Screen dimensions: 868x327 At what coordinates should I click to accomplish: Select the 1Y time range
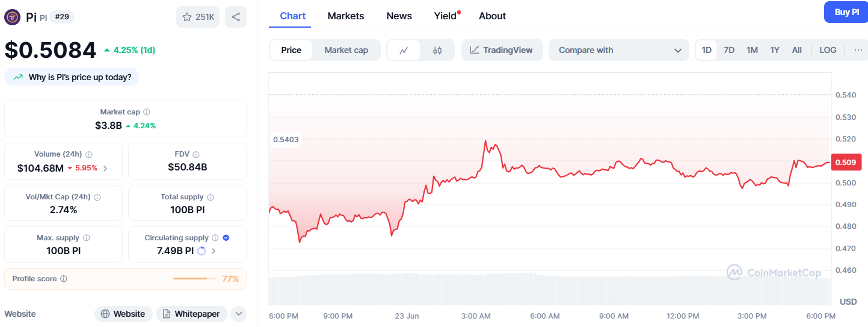[775, 50]
